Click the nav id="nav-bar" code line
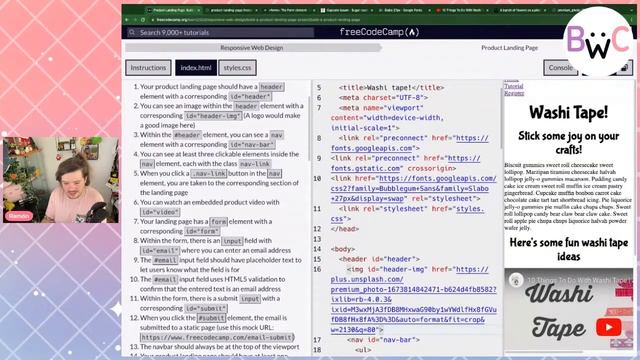This screenshot has height=360, width=640. (x=383, y=340)
